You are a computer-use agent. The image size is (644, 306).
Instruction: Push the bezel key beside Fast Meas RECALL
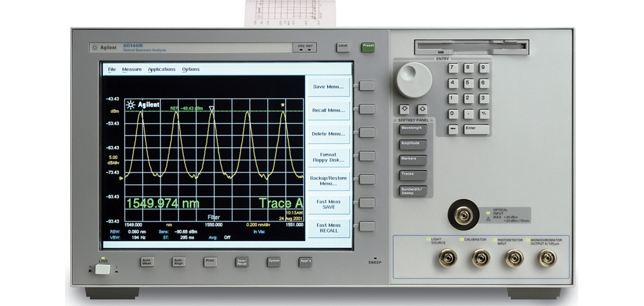[x=367, y=226]
